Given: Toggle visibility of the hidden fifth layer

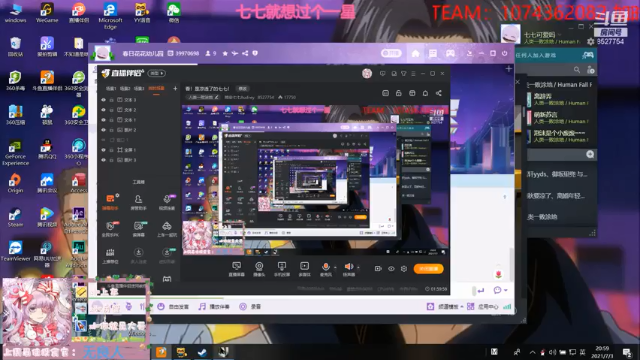Looking at the screenshot, I should pos(103,140).
